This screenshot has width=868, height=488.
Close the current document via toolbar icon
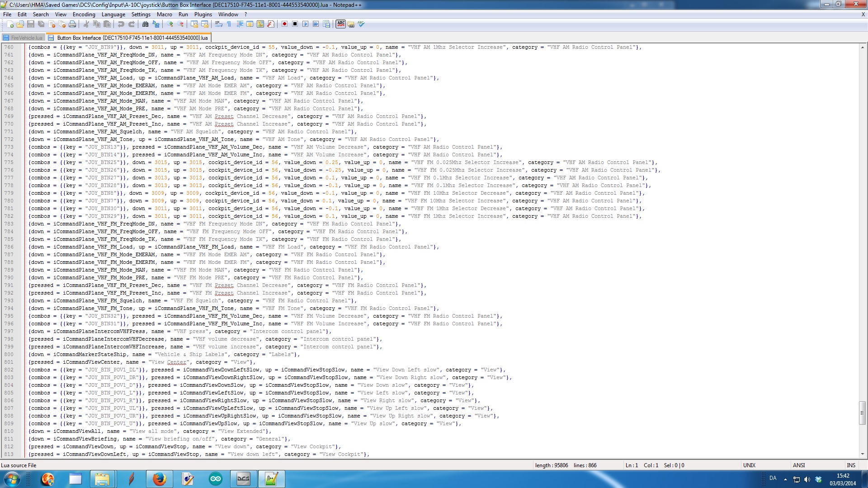point(52,24)
